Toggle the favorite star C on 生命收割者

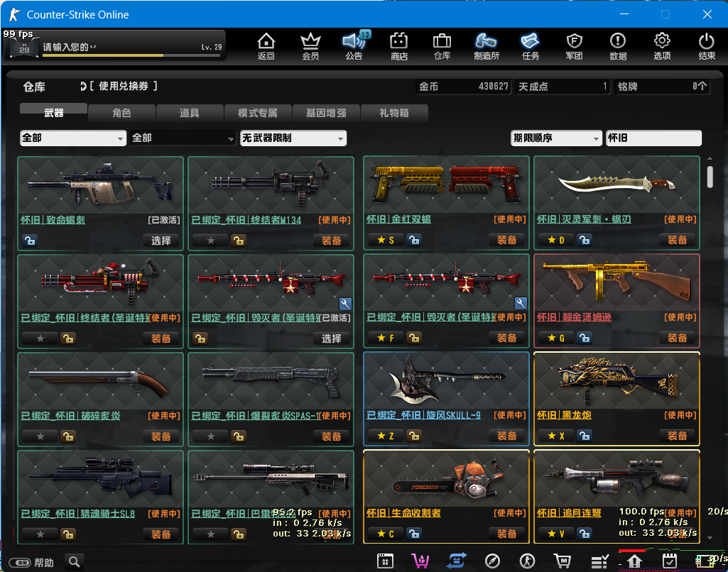386,534
